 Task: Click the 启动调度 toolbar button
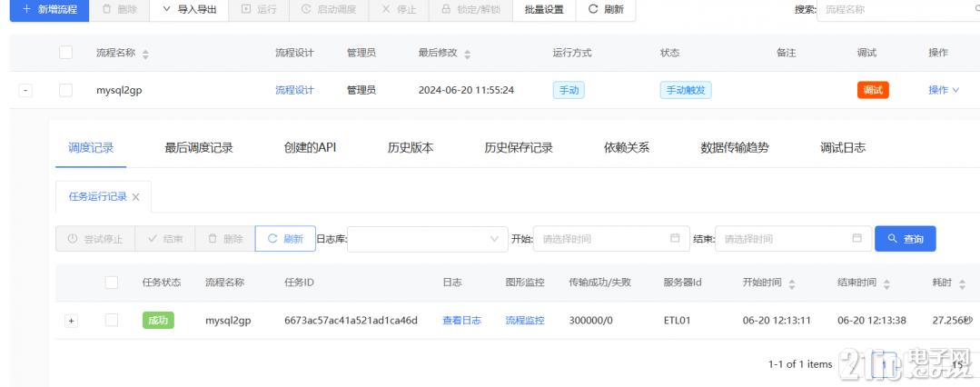click(328, 10)
